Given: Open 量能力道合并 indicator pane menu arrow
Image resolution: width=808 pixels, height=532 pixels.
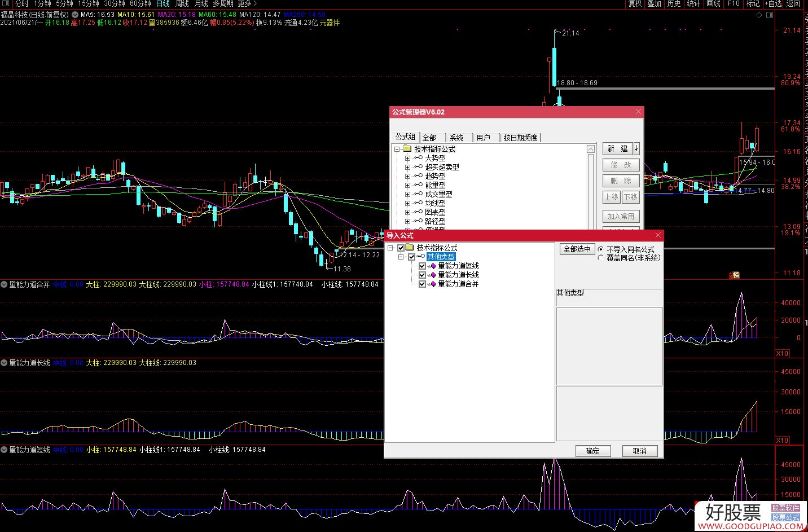Looking at the screenshot, I should (x=5, y=284).
